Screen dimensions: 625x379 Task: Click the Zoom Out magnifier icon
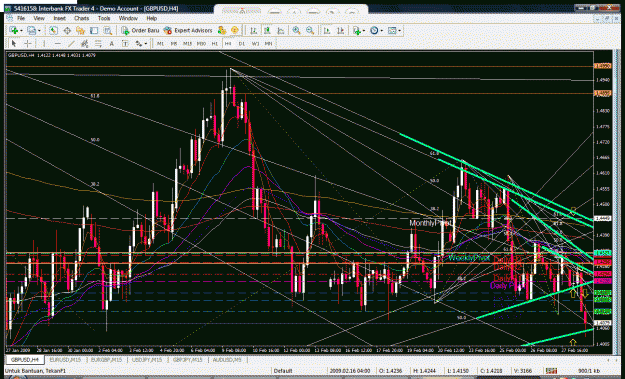click(310, 30)
